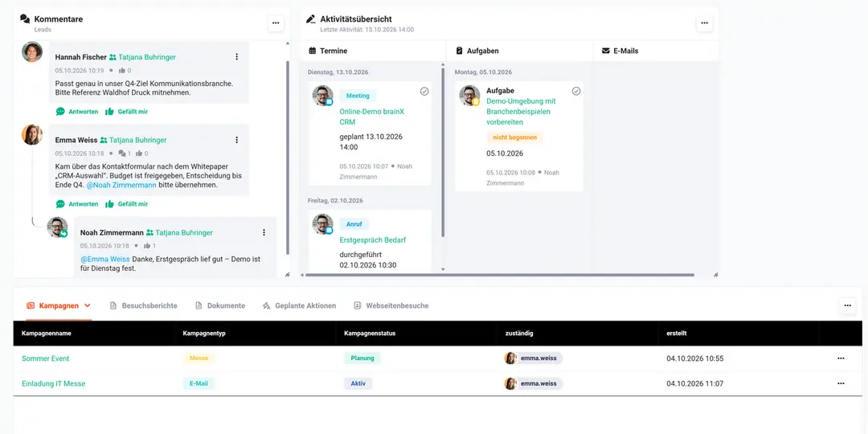Click Emma Weiss's avatar in comments

click(32, 134)
